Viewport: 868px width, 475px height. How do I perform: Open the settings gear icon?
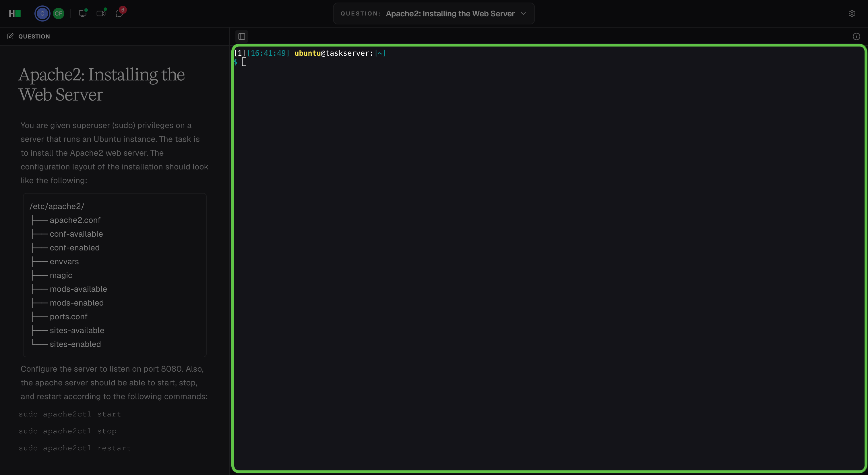coord(851,13)
